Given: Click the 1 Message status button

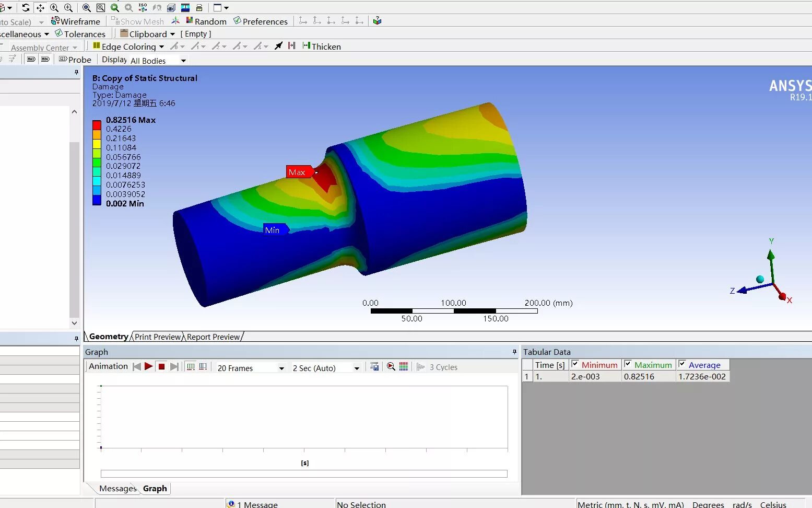Looking at the screenshot, I should [253, 504].
